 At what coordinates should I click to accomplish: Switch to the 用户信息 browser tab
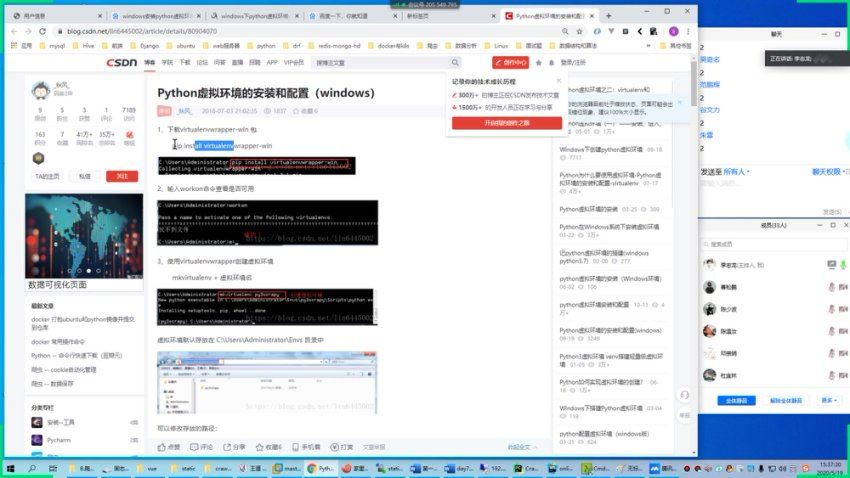57,16
